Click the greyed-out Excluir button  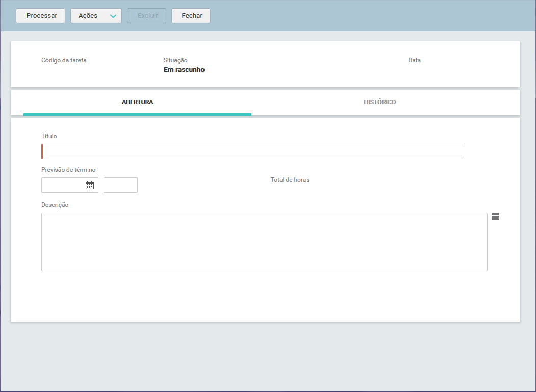coord(147,16)
